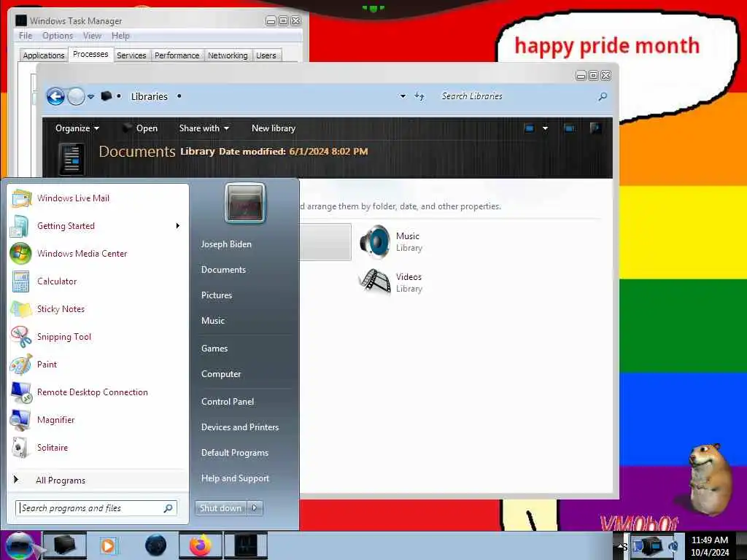Click New library in toolbar
This screenshot has height=560, width=747.
tap(274, 128)
